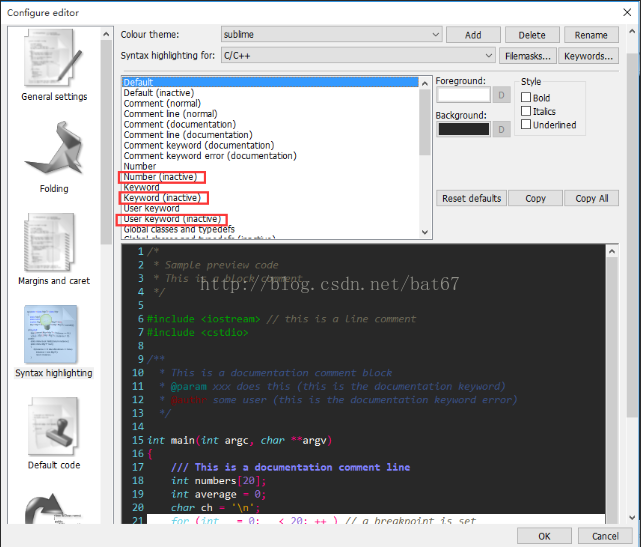Click the Rename theme button
The height and width of the screenshot is (547, 641).
pos(591,35)
